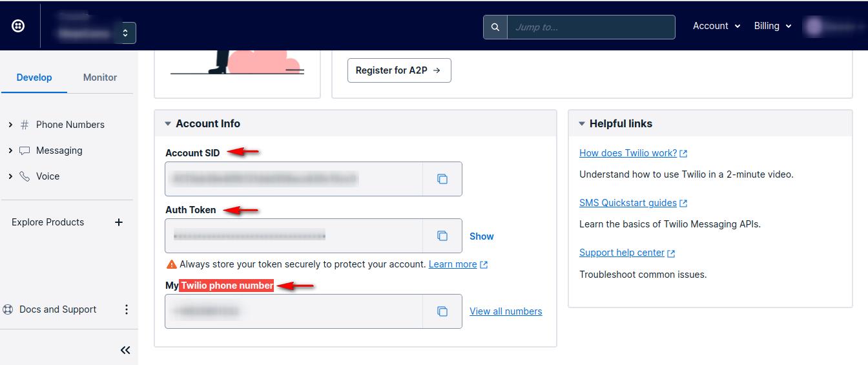This screenshot has height=365, width=868.
Task: Click 'Troubleshoot common issues.' text
Action: coord(643,275)
